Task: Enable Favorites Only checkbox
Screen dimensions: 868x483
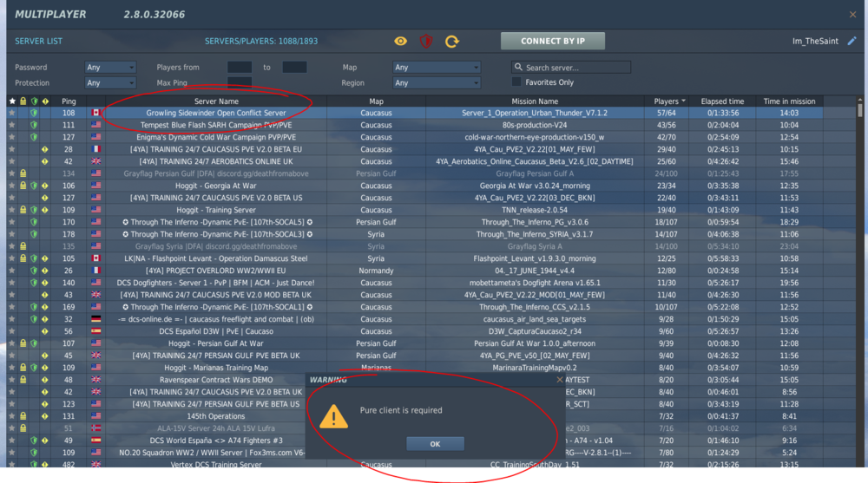Action: click(516, 82)
